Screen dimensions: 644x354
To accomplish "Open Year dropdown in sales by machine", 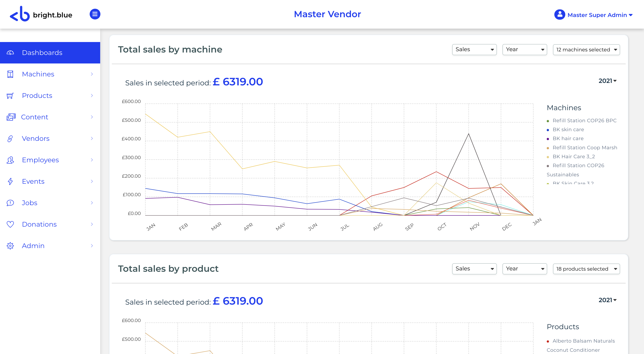I will tap(525, 50).
